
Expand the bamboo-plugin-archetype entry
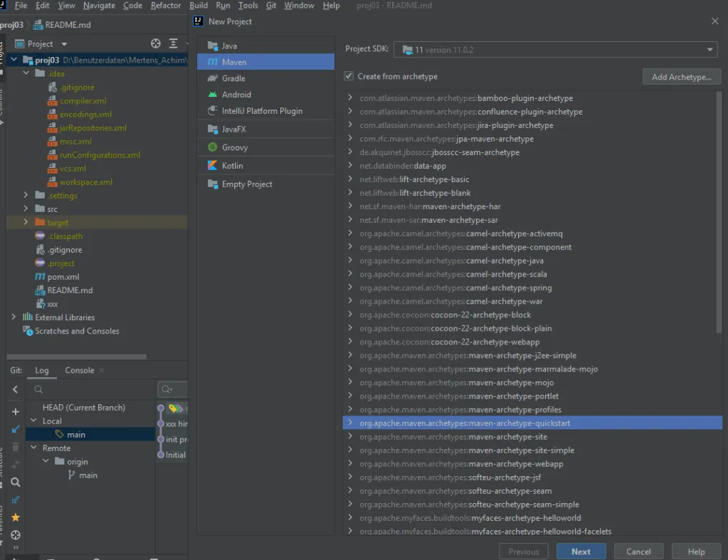point(350,98)
